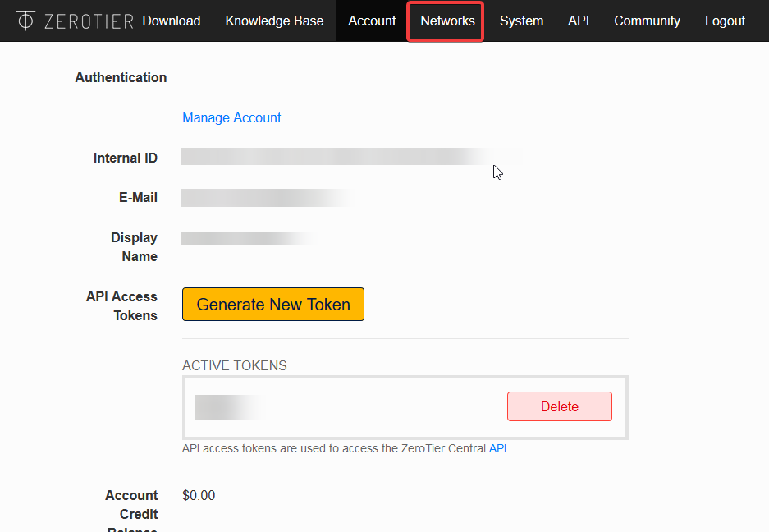Screen dimensions: 769x532
Task: Select the blurred E-Mail value
Action: click(x=268, y=198)
